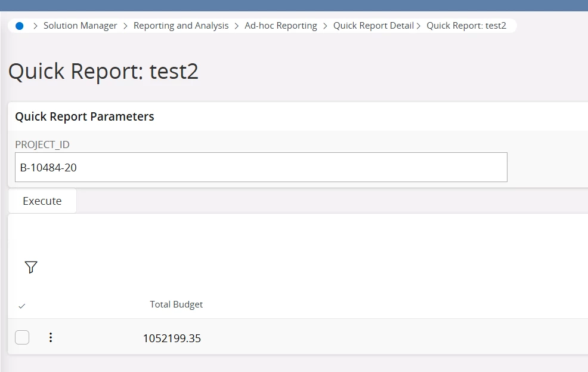Click the select-all checkmark in table header
The image size is (588, 372).
(22, 306)
